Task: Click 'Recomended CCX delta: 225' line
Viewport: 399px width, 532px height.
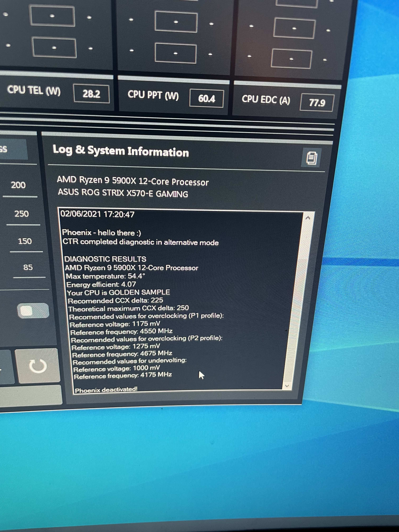Action: [x=115, y=301]
